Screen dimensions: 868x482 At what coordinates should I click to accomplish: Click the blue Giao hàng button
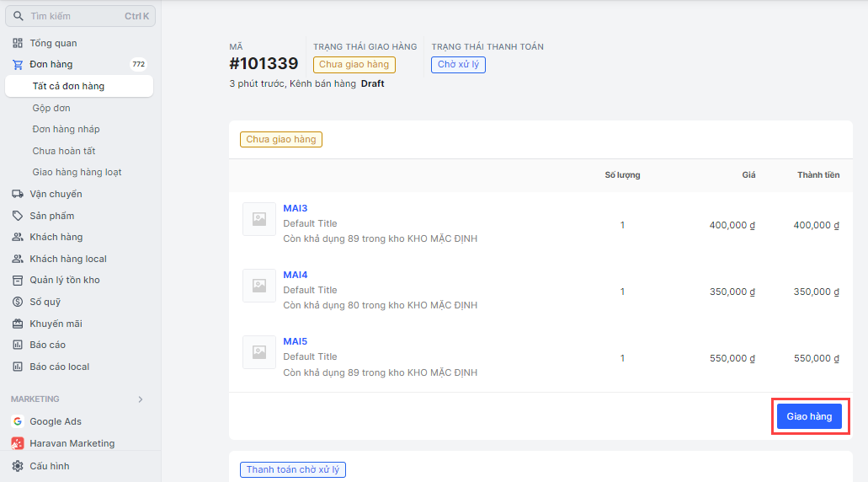point(809,416)
